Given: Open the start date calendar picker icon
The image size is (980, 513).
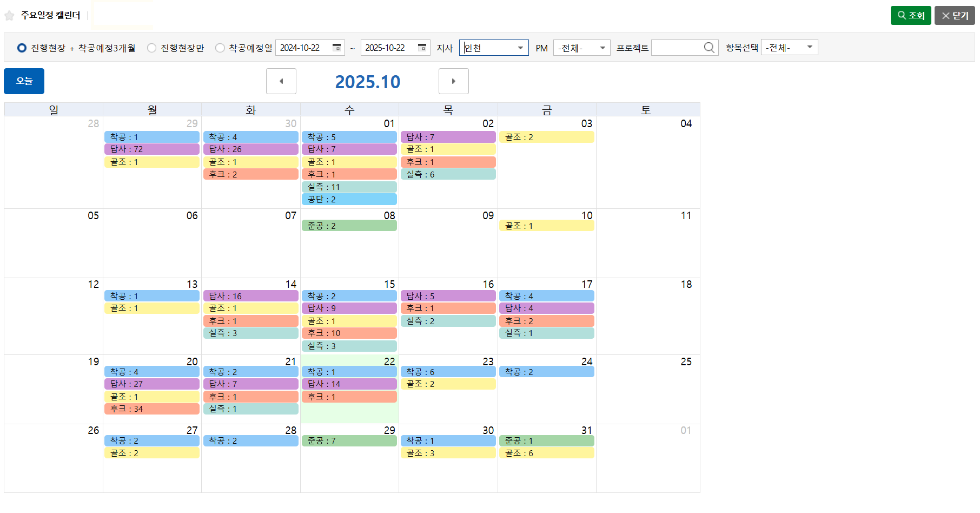Looking at the screenshot, I should (336, 48).
